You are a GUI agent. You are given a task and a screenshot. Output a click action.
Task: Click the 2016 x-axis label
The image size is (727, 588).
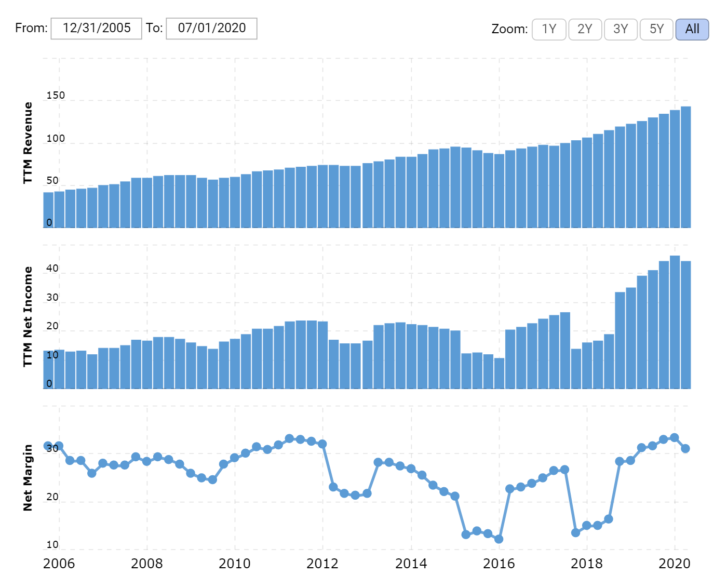click(x=499, y=564)
